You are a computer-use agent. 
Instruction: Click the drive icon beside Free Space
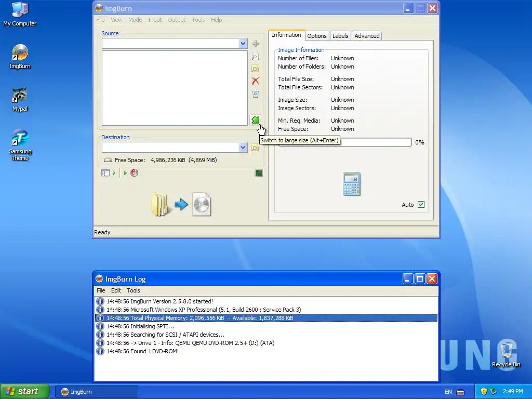pos(108,160)
